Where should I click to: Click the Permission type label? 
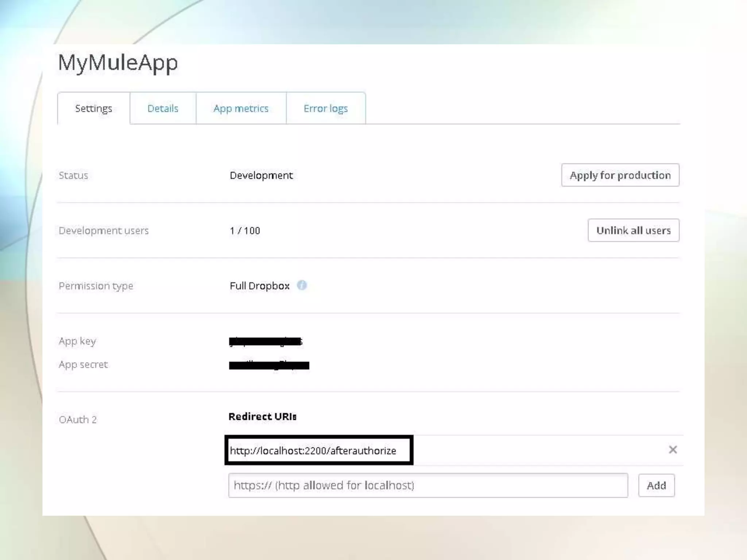pos(96,286)
